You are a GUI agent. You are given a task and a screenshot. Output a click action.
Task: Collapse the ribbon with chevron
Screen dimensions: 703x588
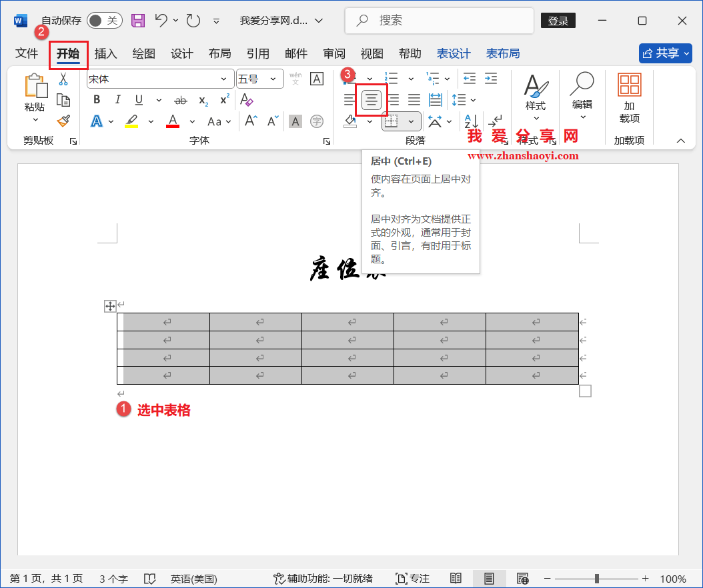pos(680,141)
